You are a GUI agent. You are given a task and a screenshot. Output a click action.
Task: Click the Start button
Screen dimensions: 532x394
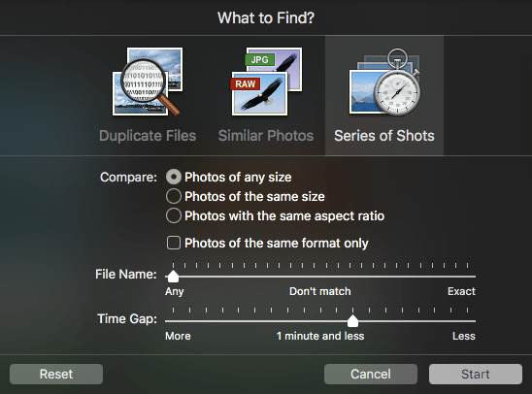[x=476, y=374]
